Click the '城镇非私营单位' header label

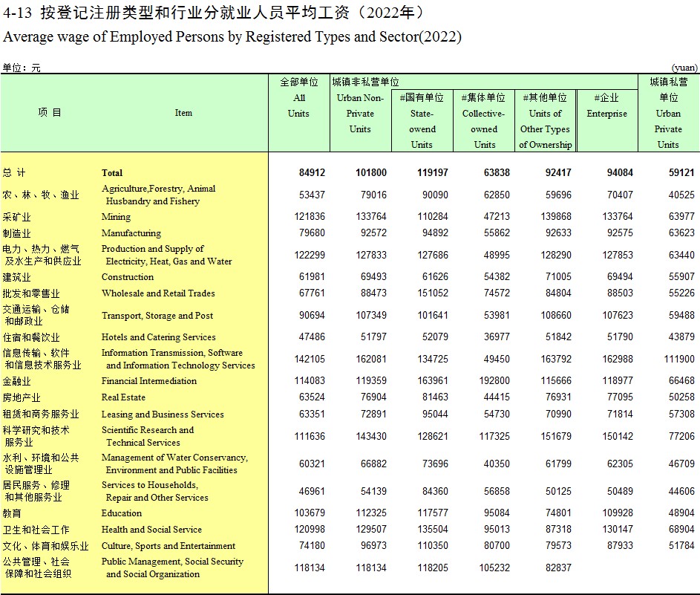pos(365,82)
